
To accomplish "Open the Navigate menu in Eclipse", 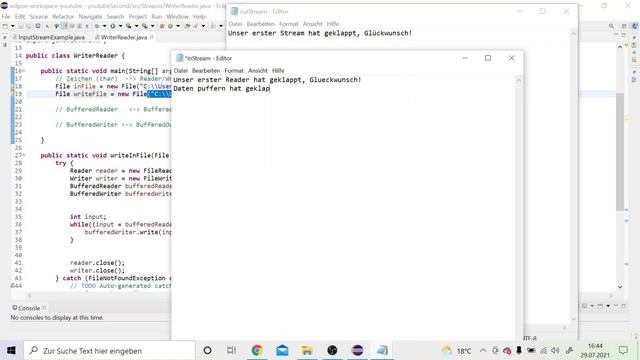I will pos(90,16).
